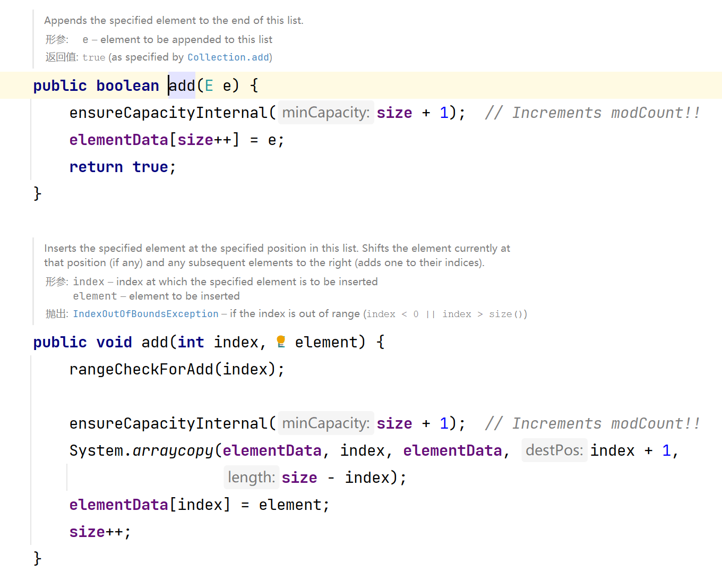Click the 'Appends the specified element' doc text
The width and height of the screenshot is (722, 588).
tap(174, 20)
